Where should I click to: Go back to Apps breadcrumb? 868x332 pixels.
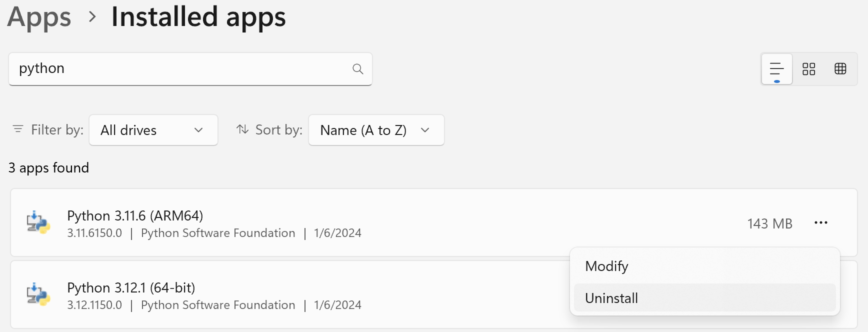pyautogui.click(x=39, y=17)
